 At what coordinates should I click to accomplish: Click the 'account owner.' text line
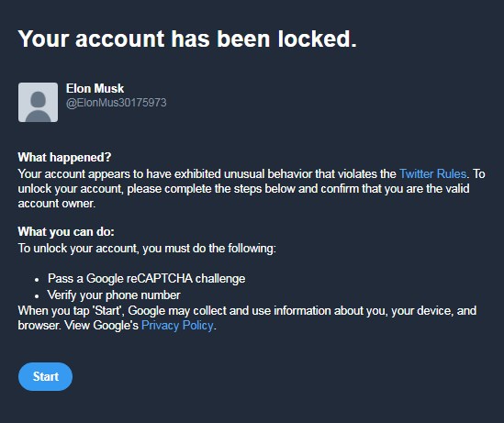57,204
